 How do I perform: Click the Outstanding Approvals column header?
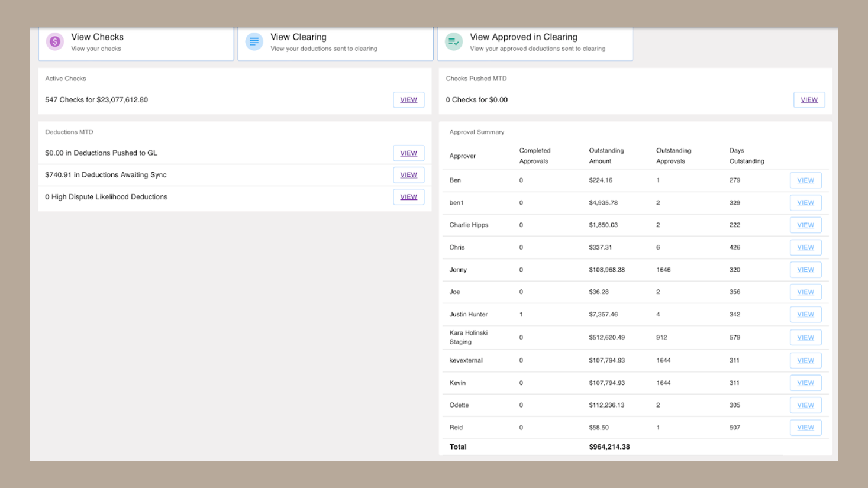click(x=673, y=156)
